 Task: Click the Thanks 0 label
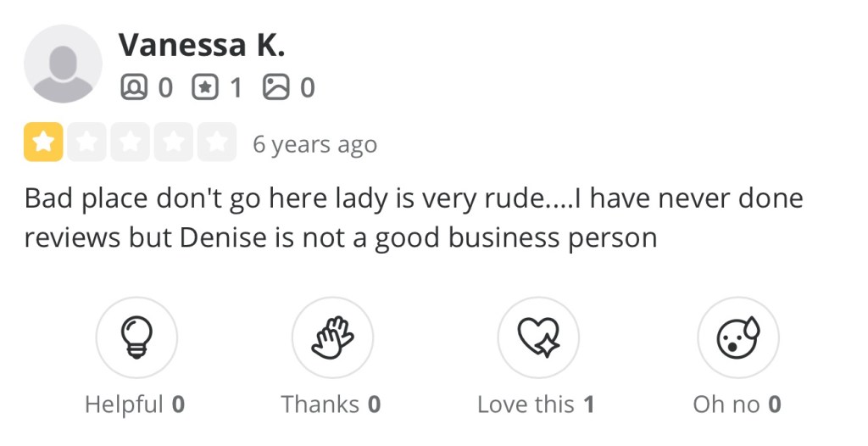(331, 404)
